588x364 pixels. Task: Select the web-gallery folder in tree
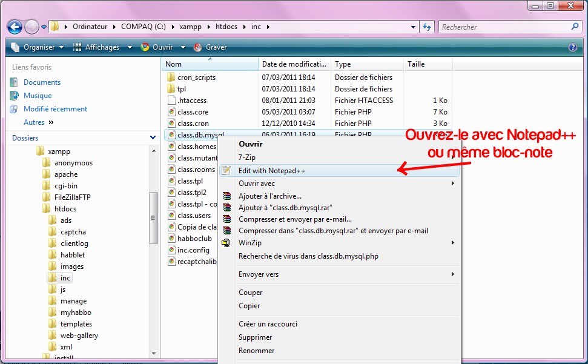[x=79, y=336]
